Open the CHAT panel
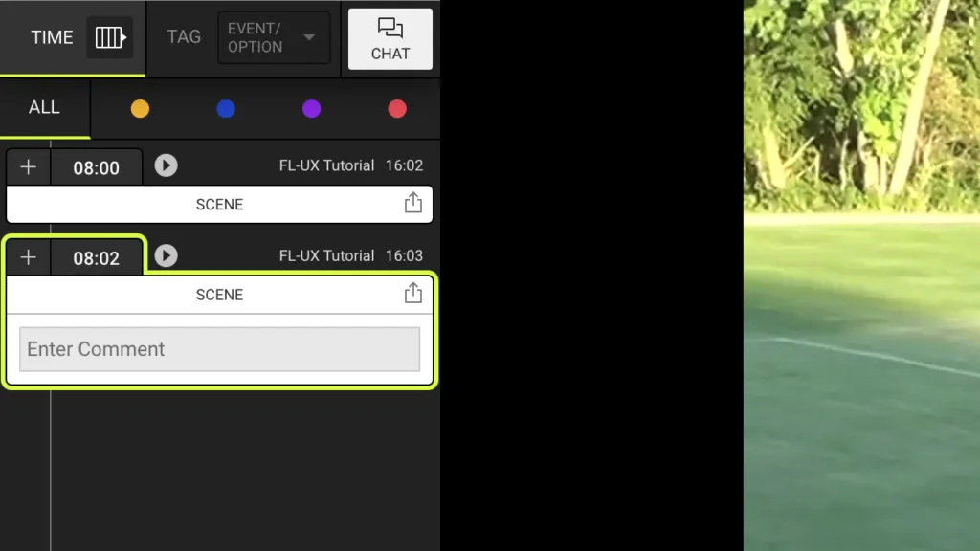 pos(390,38)
